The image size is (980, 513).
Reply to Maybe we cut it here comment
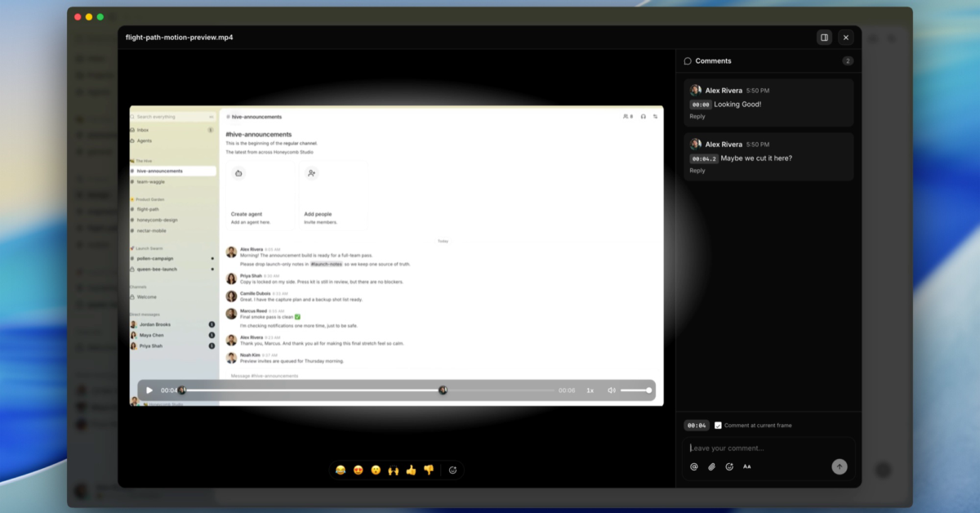click(697, 171)
